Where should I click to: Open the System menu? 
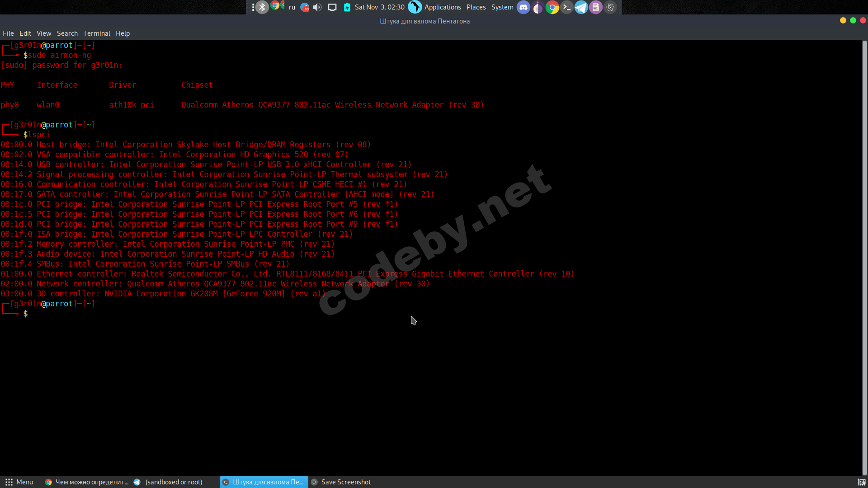[502, 7]
